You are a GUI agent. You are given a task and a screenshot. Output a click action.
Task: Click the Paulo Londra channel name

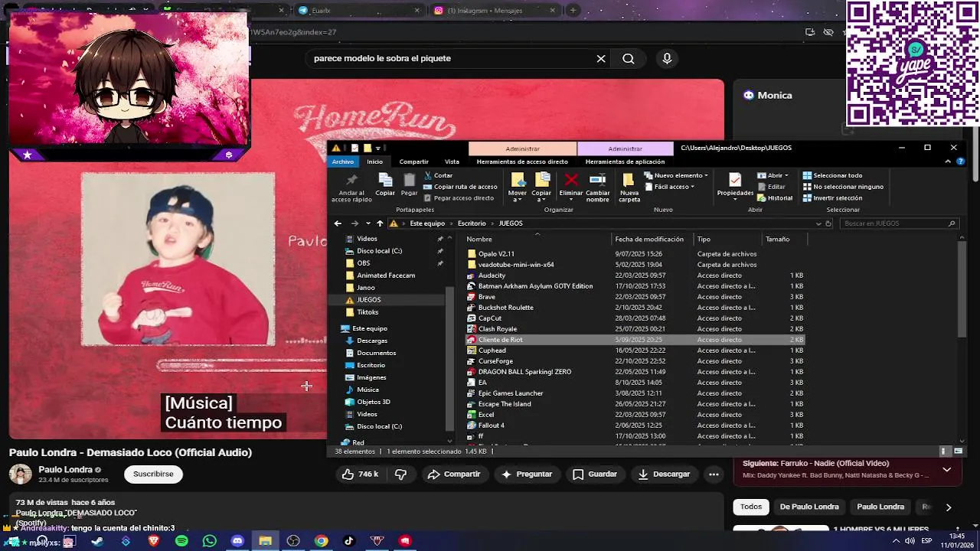coord(65,470)
